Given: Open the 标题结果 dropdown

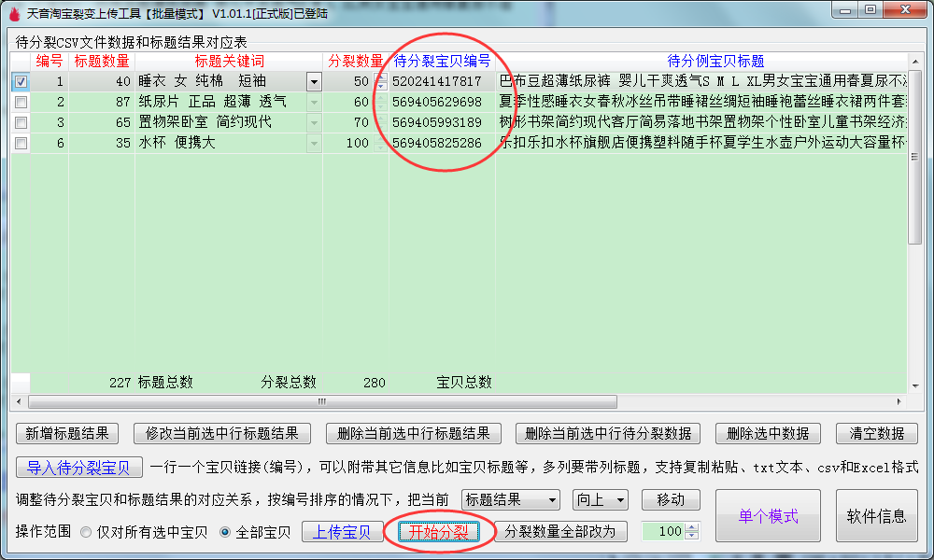Looking at the screenshot, I should pos(510,500).
